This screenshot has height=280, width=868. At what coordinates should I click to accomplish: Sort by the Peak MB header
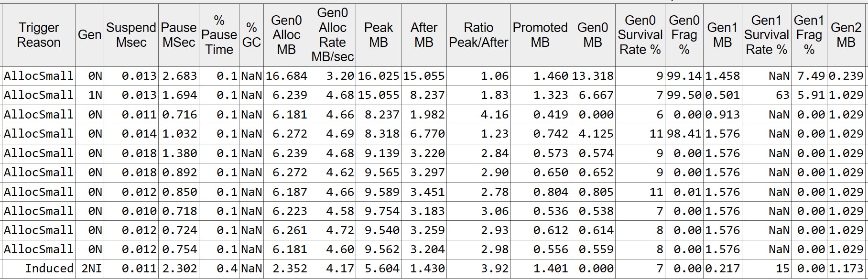tap(379, 35)
